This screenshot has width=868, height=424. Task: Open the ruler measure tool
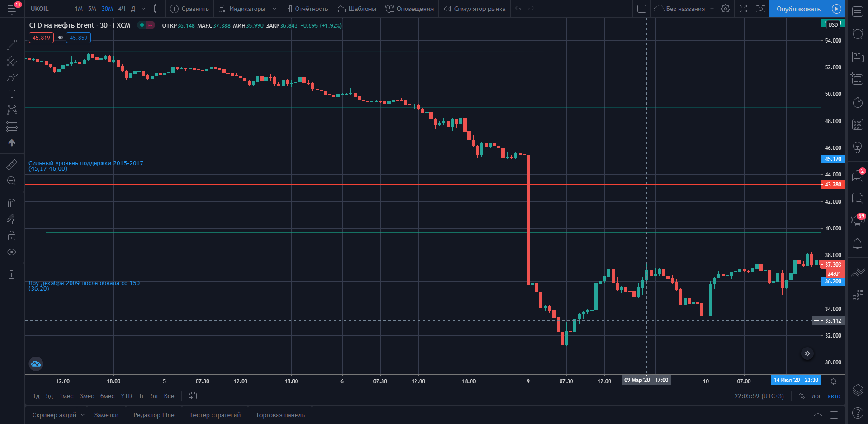(12, 165)
